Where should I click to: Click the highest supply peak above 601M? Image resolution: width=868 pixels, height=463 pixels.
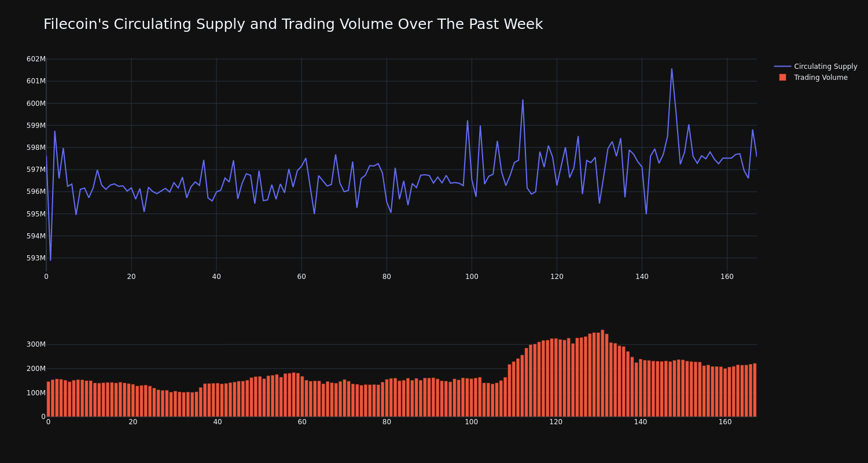(x=672, y=69)
